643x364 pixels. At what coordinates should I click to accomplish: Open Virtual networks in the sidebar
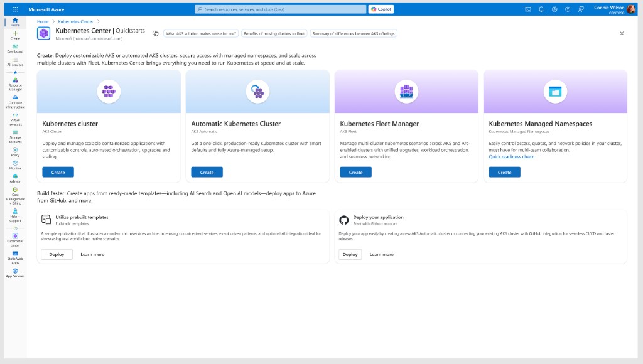click(15, 119)
